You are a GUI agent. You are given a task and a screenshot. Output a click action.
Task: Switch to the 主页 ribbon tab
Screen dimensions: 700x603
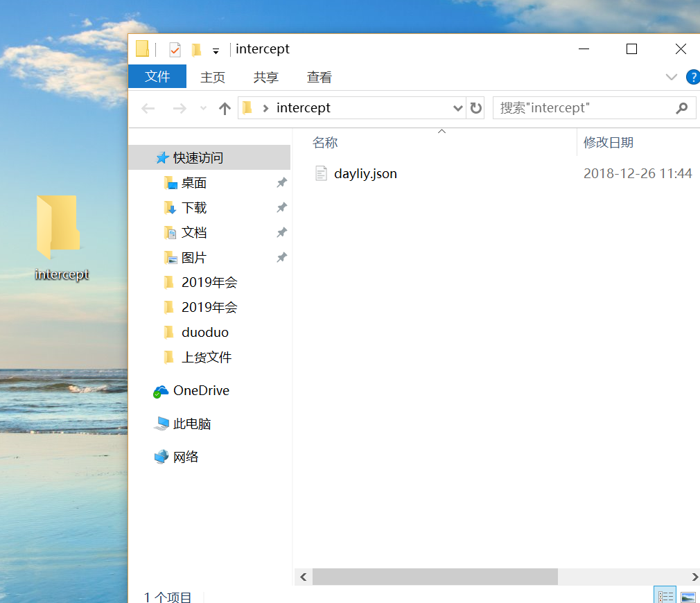click(x=213, y=77)
